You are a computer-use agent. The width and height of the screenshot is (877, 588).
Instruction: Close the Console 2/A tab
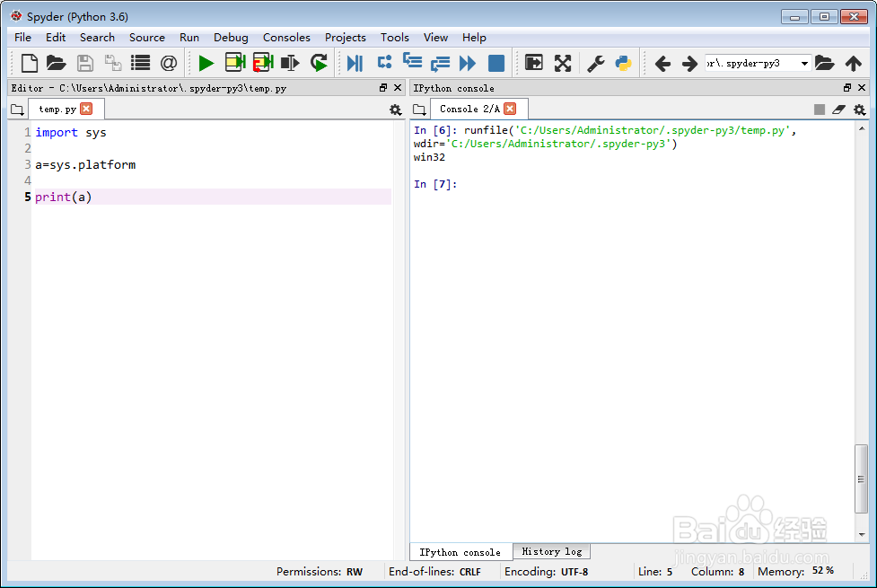coord(510,109)
